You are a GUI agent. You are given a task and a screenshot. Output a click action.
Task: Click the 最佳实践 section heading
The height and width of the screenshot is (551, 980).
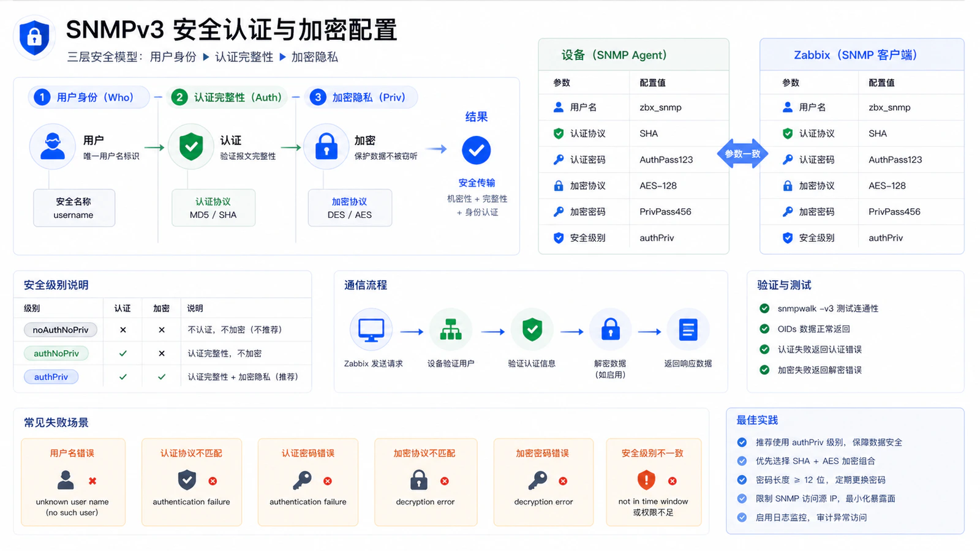757,420
